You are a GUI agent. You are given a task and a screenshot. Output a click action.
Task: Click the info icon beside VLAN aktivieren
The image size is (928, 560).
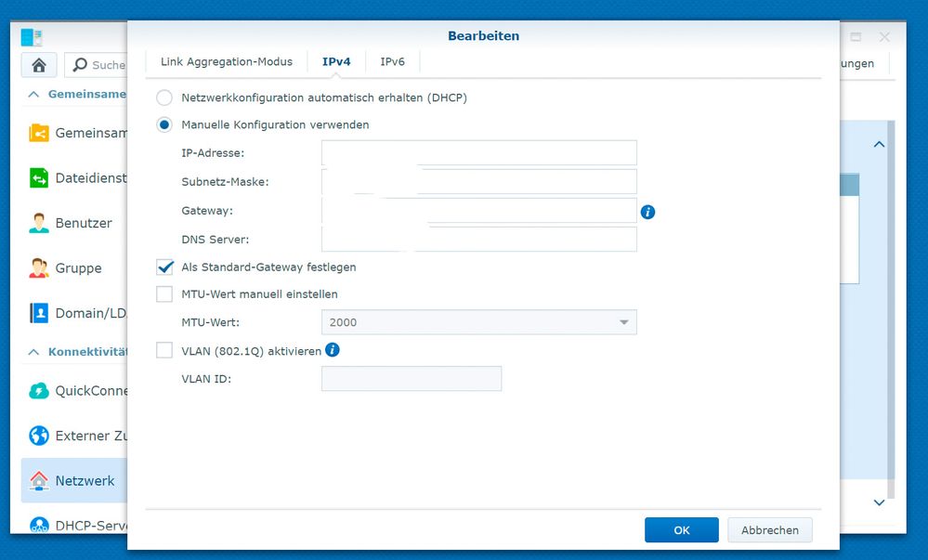pyautogui.click(x=332, y=350)
